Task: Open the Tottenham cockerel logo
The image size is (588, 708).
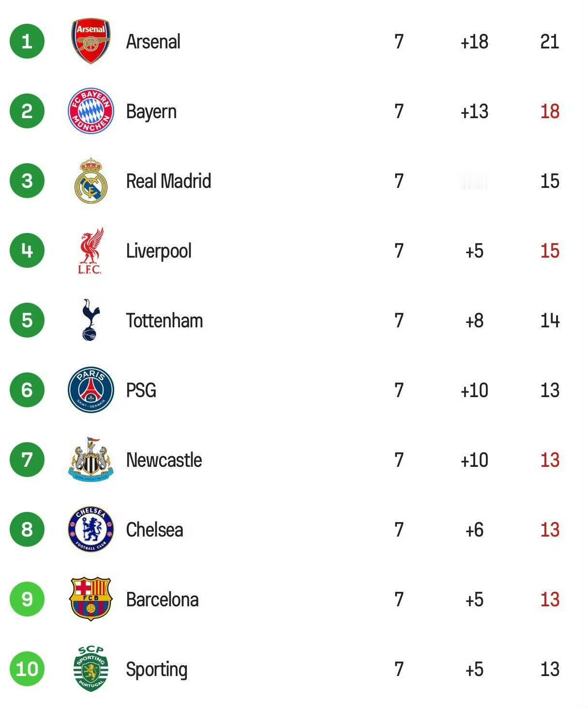Action: click(90, 320)
